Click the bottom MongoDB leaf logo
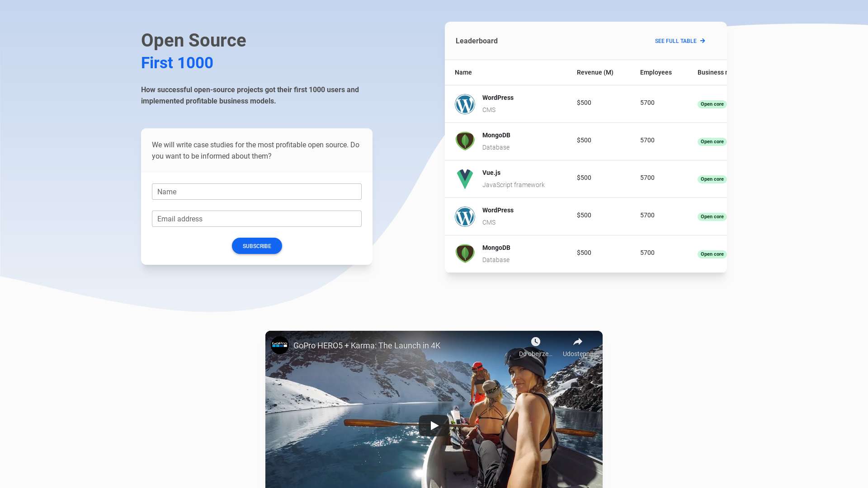Screen dimensions: 868x488 click(465, 254)
